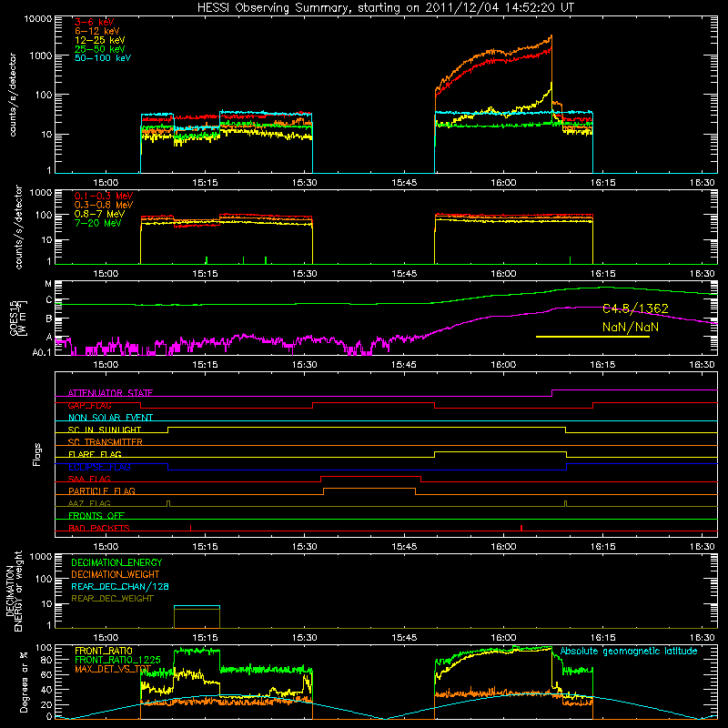Click the green FRONT_RATIO_1225 legend entry
728x728 pixels.
point(117,661)
